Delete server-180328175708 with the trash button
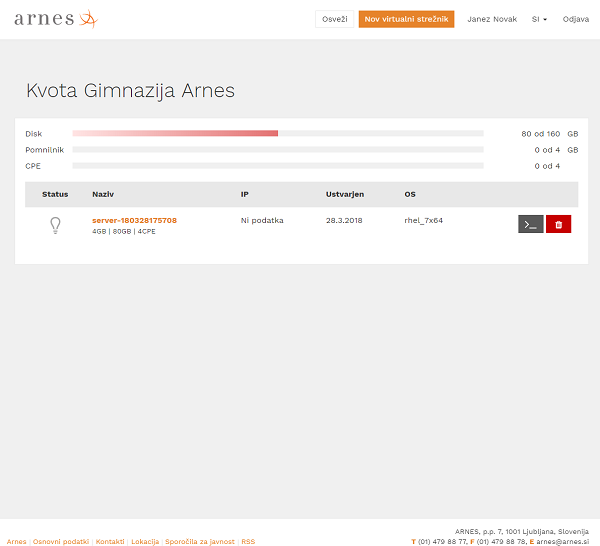 coord(558,224)
